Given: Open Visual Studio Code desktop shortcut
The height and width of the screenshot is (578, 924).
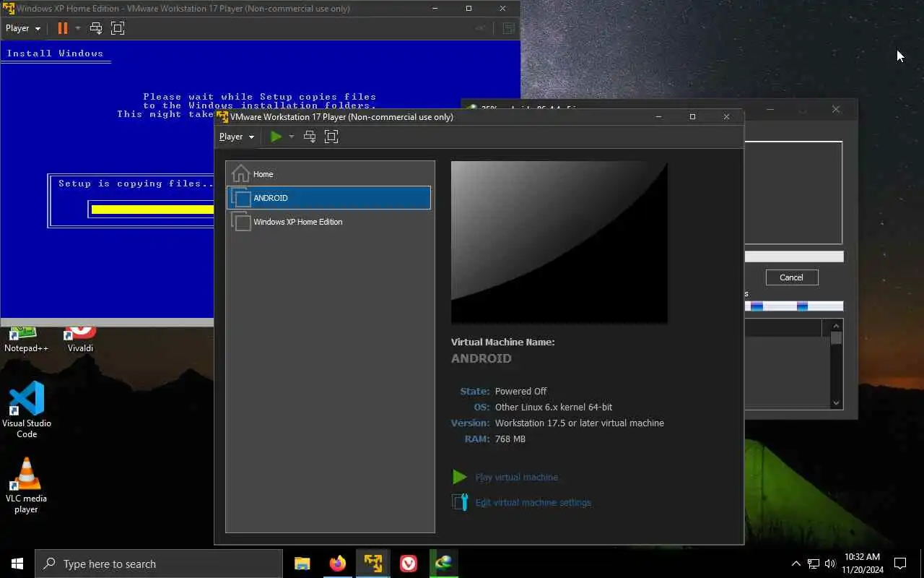Looking at the screenshot, I should [27, 410].
